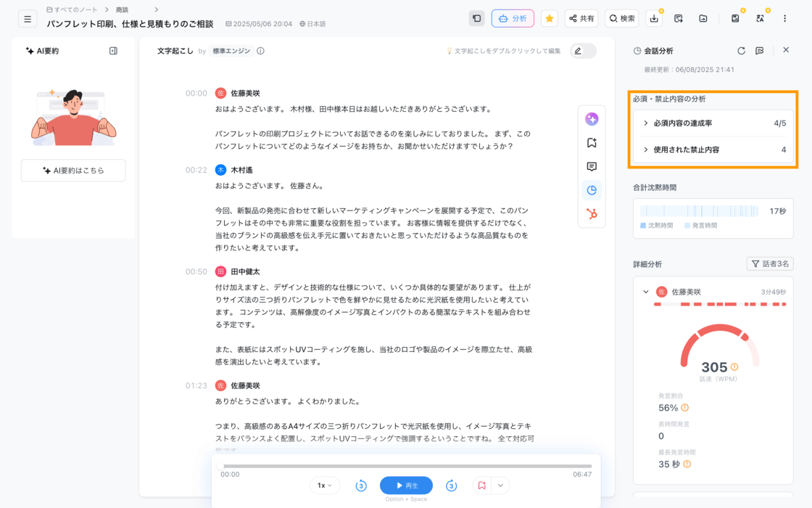Image resolution: width=812 pixels, height=508 pixels.
Task: Click the save template icon
Action: (x=735, y=19)
